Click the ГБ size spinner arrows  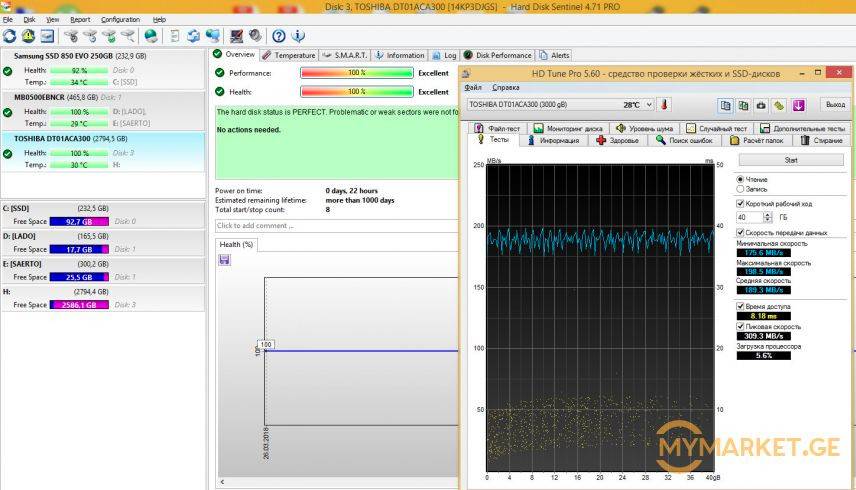tap(768, 217)
